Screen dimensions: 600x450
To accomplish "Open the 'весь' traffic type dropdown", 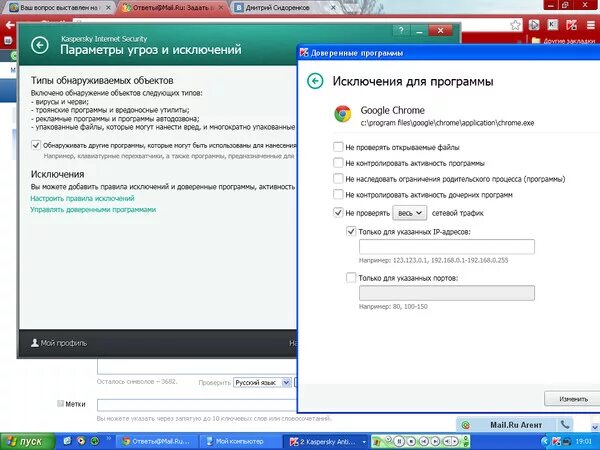I will click(x=409, y=213).
